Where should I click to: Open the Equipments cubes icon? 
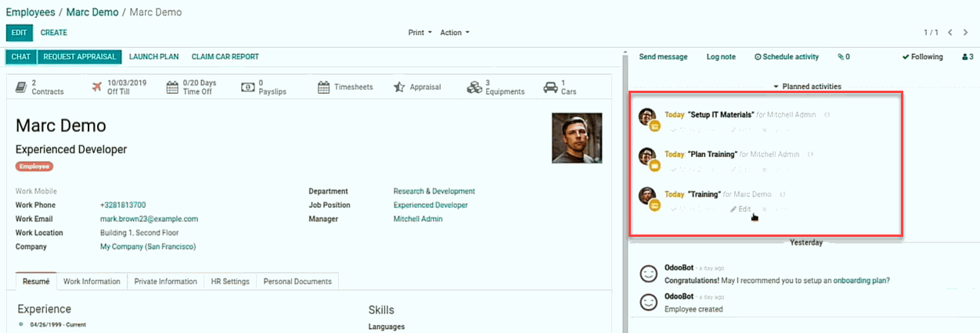tap(474, 88)
